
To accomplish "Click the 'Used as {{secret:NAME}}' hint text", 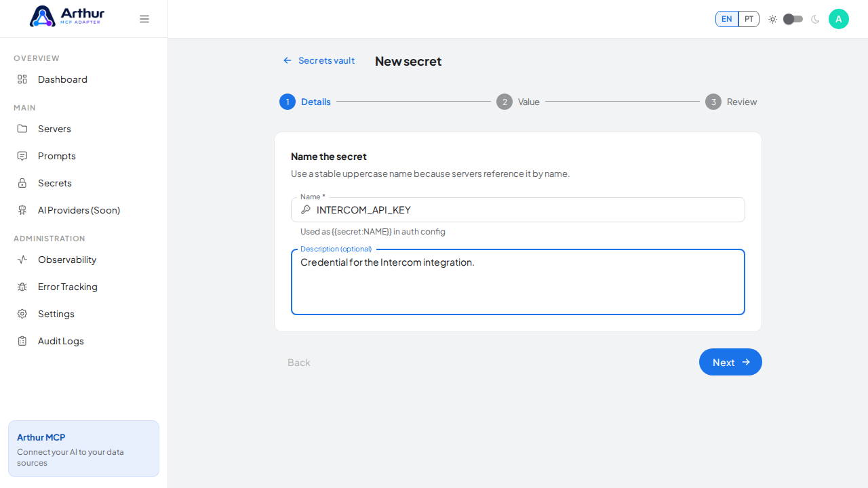I will [x=373, y=232].
